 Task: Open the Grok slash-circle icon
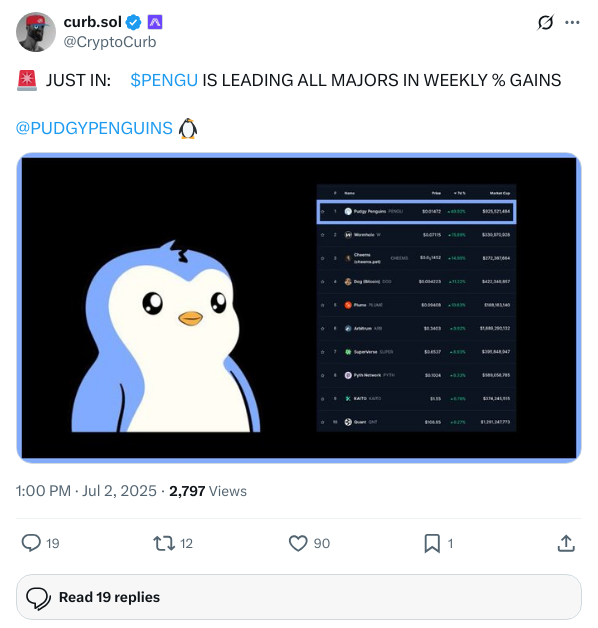(545, 22)
